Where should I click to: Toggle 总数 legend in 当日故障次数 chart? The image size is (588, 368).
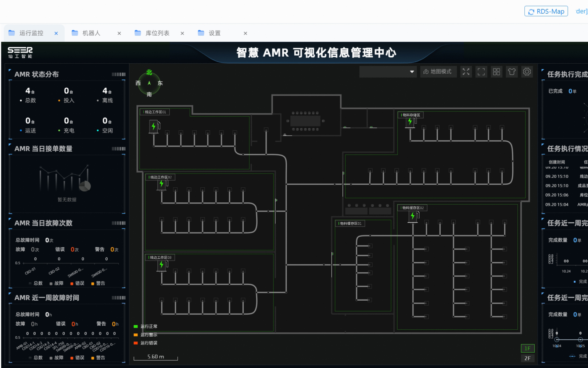(36, 283)
